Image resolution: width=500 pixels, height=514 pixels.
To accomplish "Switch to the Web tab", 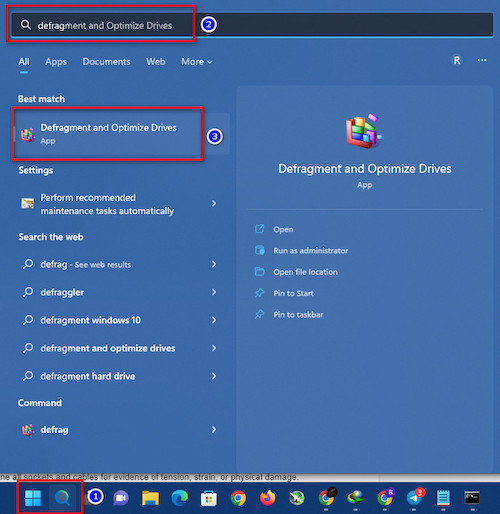I will tap(156, 62).
